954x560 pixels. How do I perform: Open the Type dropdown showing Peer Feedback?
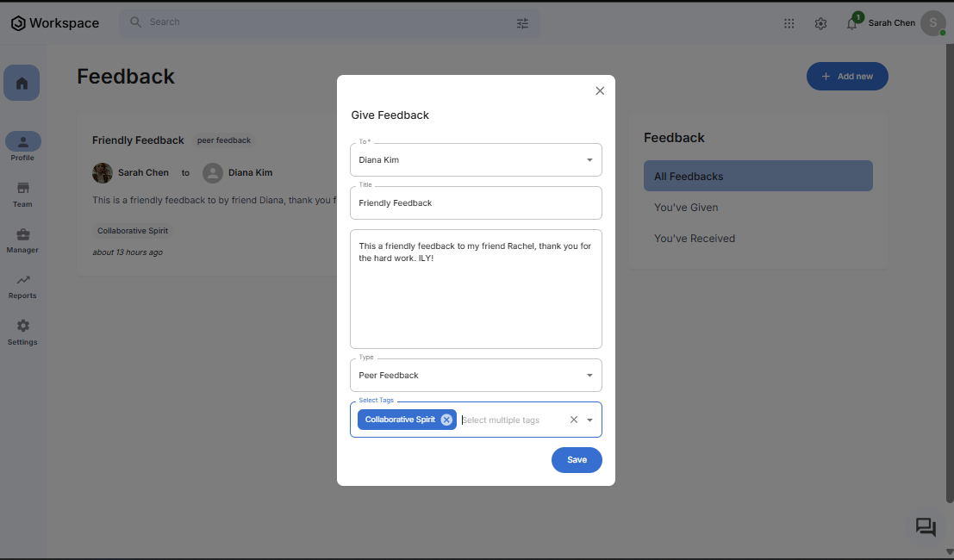click(589, 376)
